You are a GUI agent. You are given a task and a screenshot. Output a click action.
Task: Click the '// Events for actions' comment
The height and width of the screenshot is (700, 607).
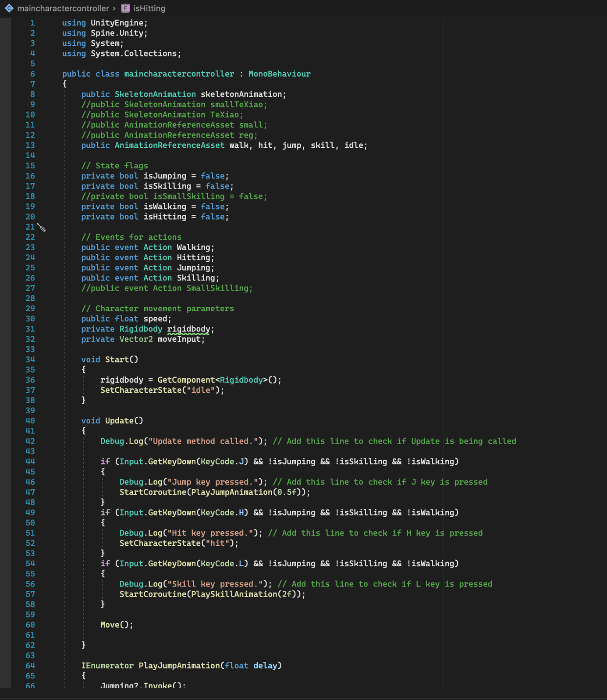click(x=131, y=237)
